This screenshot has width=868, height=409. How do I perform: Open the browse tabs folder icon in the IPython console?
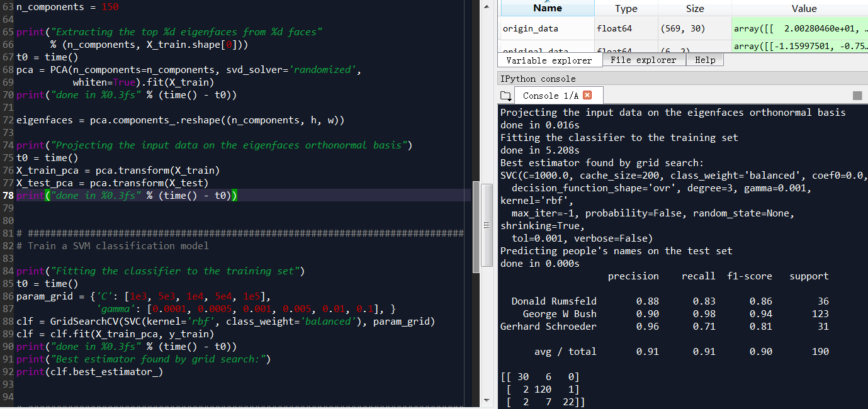505,96
